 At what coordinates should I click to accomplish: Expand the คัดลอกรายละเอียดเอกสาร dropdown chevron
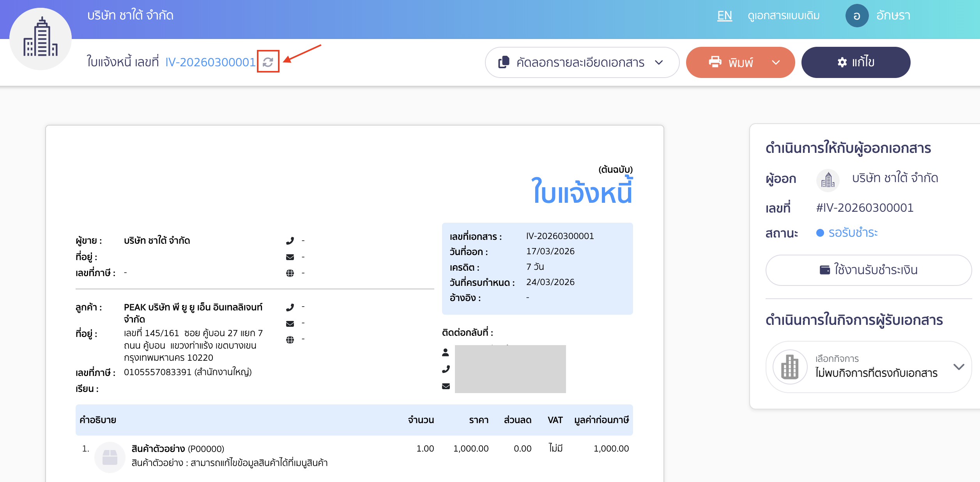coord(659,62)
